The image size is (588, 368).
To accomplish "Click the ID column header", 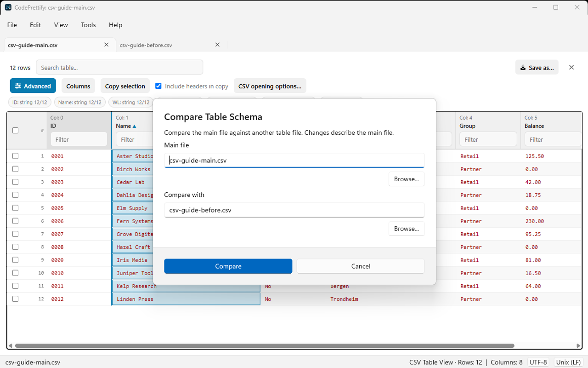I will (53, 126).
